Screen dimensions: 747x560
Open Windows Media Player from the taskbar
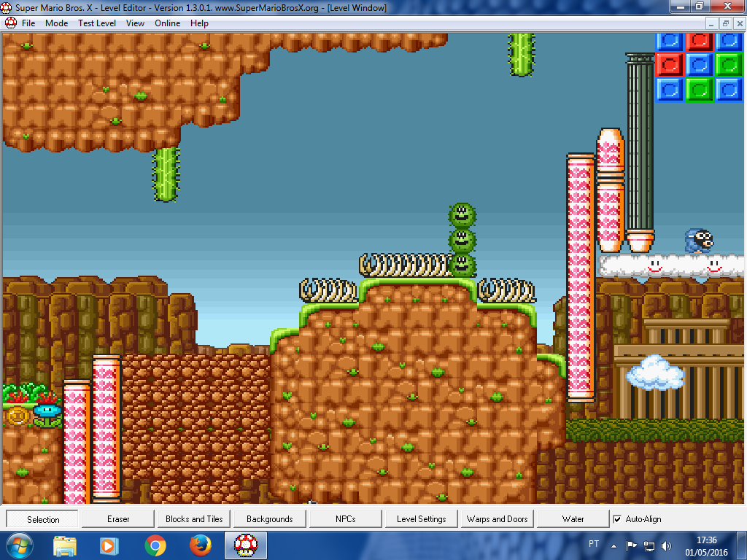point(109,545)
